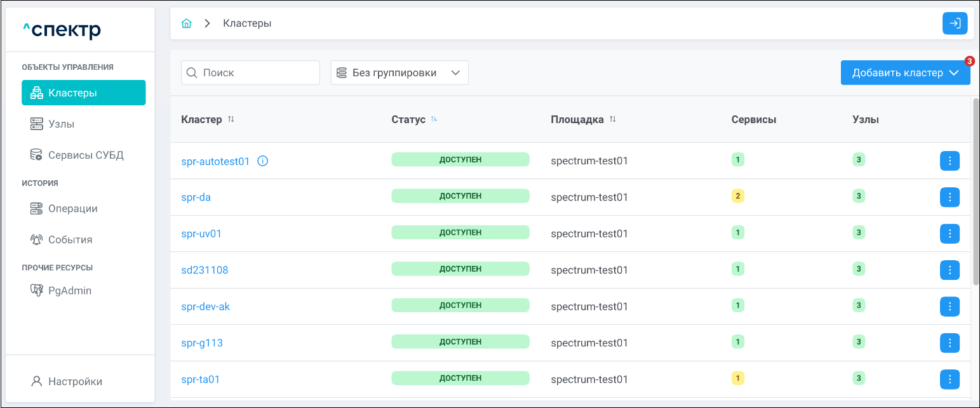This screenshot has height=408, width=980.
Task: Open Операции history page
Action: [72, 209]
